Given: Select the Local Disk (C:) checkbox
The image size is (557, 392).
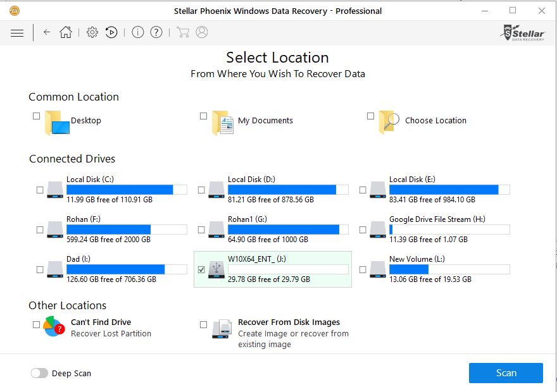Looking at the screenshot, I should (x=40, y=190).
